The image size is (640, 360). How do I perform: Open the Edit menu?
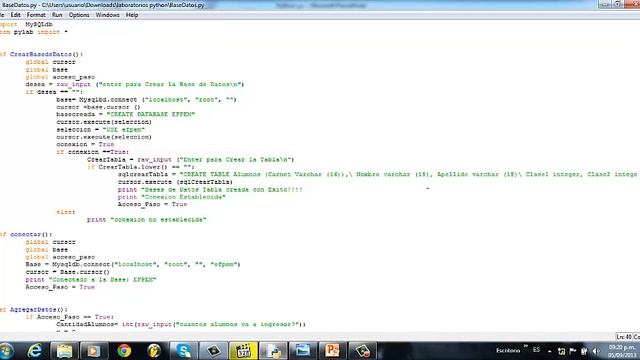click(16, 15)
